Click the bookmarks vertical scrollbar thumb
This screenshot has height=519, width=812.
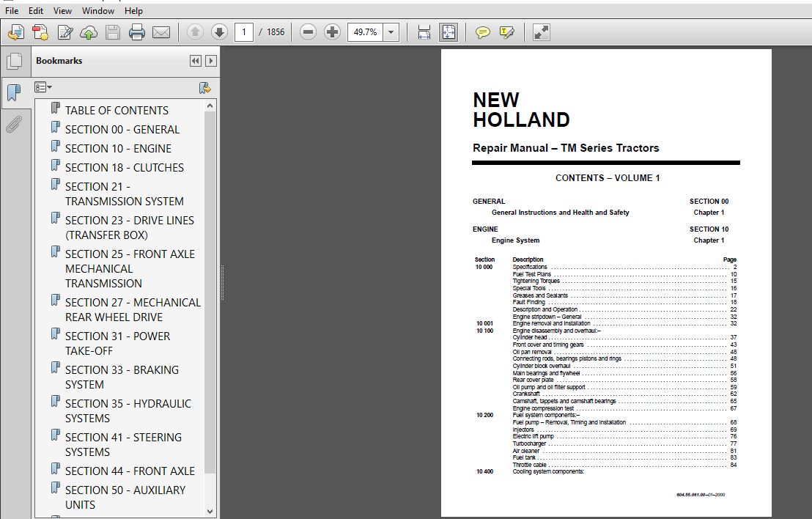210,292
